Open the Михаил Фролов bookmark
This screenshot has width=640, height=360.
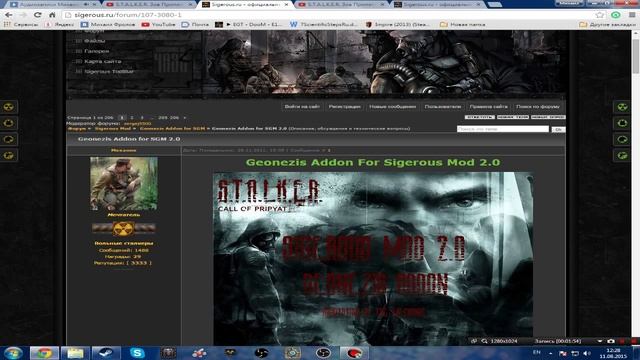tap(108, 24)
